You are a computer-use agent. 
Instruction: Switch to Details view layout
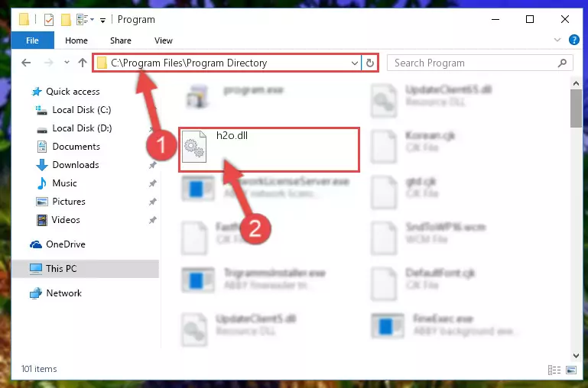[554, 370]
